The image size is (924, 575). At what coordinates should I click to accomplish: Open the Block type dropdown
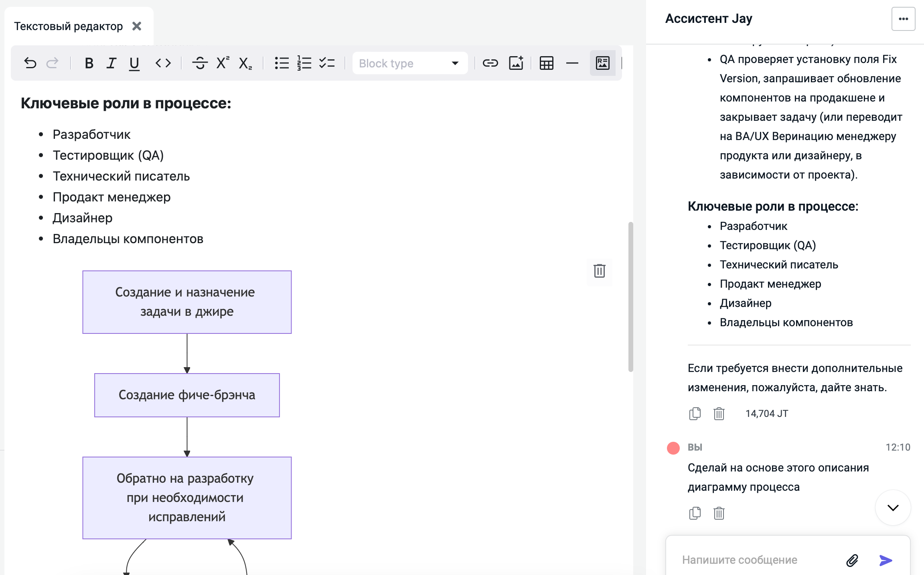pos(409,63)
